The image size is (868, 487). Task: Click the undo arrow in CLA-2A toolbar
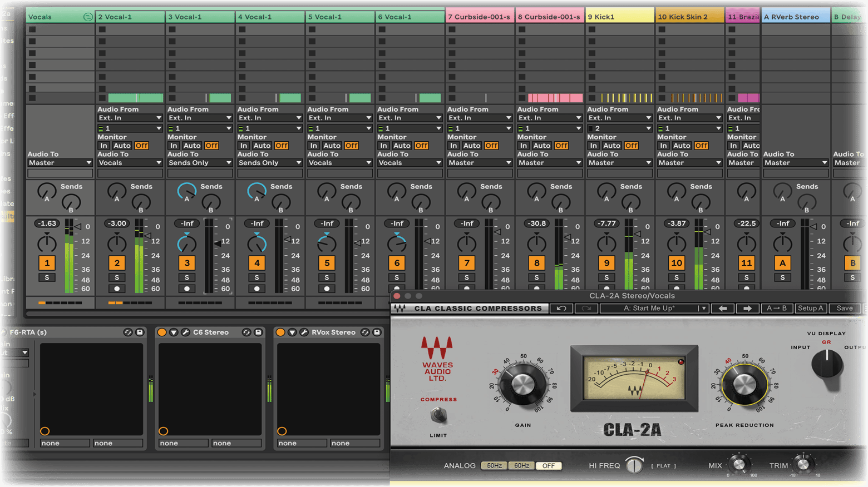pyautogui.click(x=561, y=309)
